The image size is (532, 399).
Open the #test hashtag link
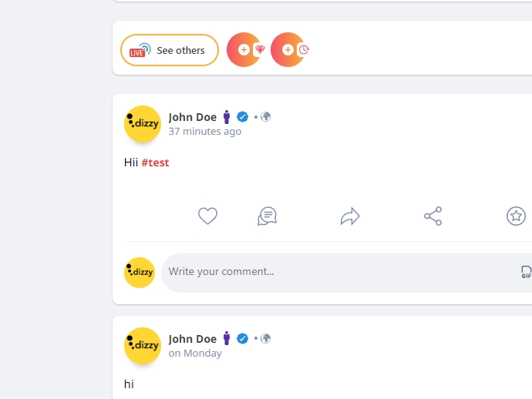tap(155, 163)
